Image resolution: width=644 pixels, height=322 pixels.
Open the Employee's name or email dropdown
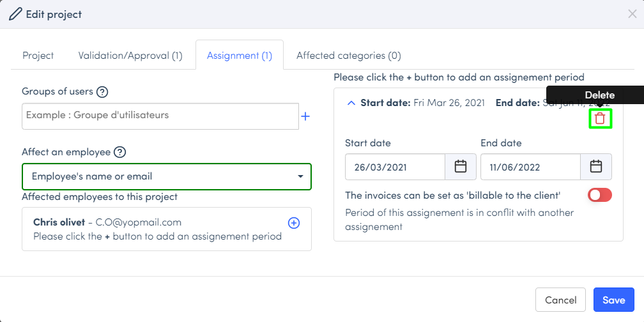[x=167, y=176]
